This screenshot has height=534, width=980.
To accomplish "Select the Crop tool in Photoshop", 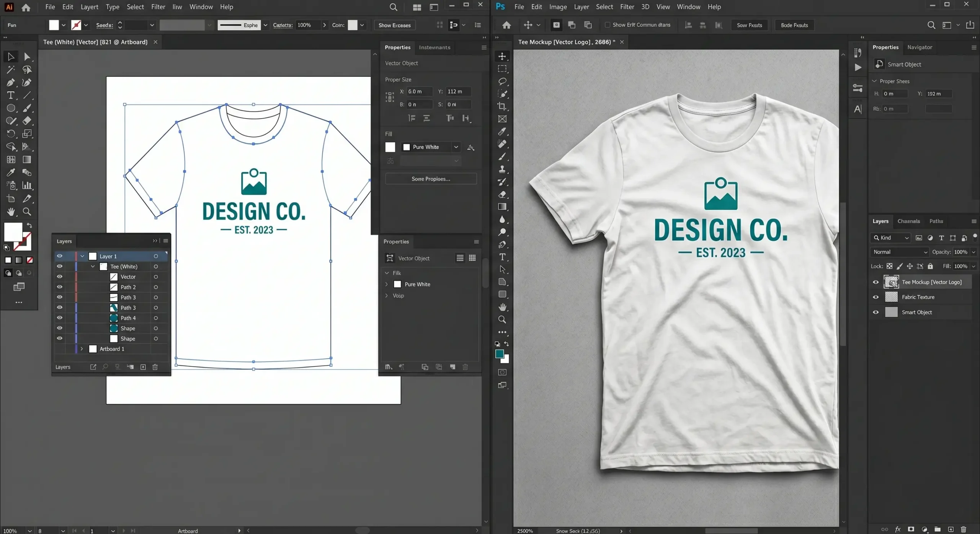I will coord(502,106).
